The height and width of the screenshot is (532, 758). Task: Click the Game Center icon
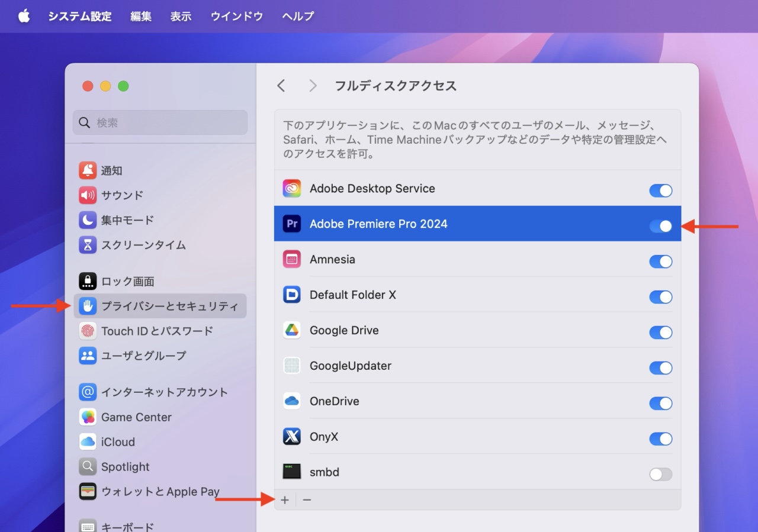click(x=88, y=417)
